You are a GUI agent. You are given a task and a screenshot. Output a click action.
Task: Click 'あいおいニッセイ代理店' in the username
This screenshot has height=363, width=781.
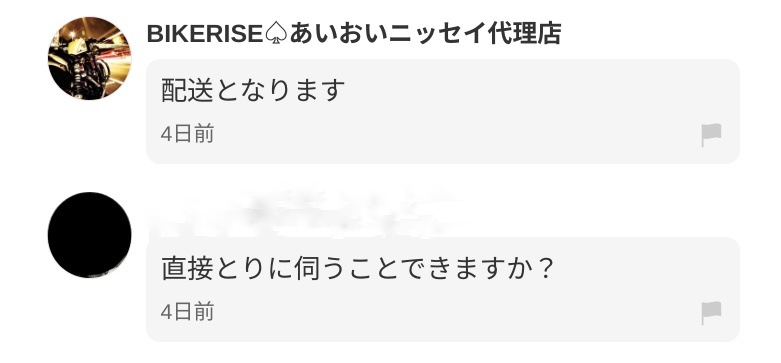(425, 34)
